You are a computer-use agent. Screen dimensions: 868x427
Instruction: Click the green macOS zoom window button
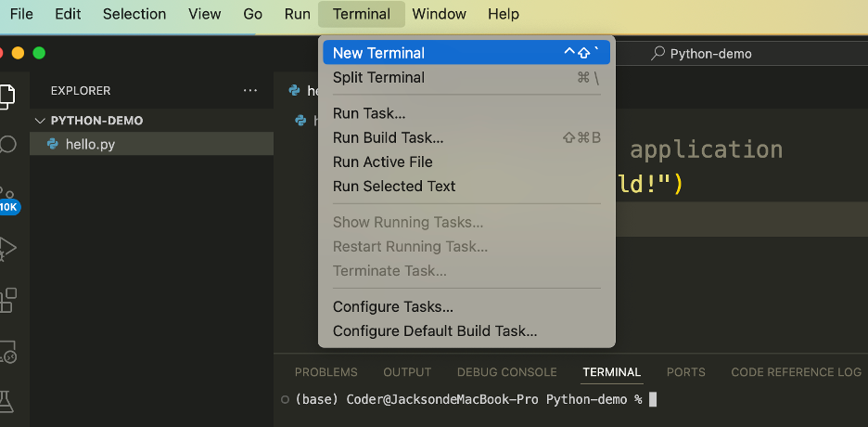(x=39, y=53)
